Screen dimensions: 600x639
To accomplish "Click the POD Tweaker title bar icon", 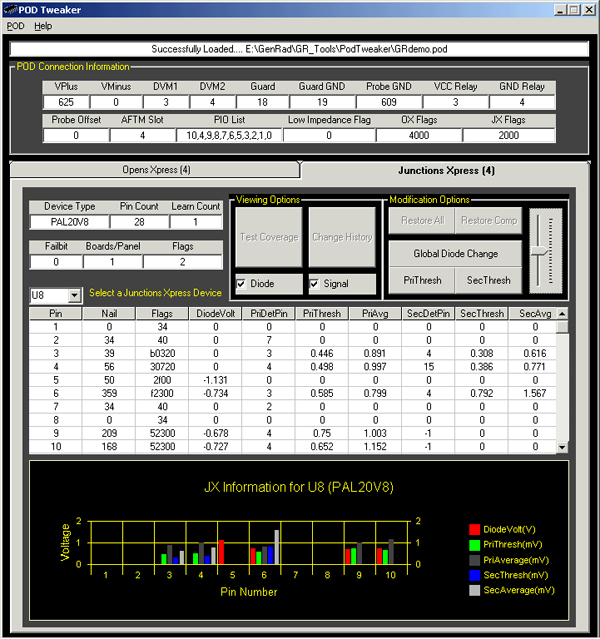I will [10, 9].
